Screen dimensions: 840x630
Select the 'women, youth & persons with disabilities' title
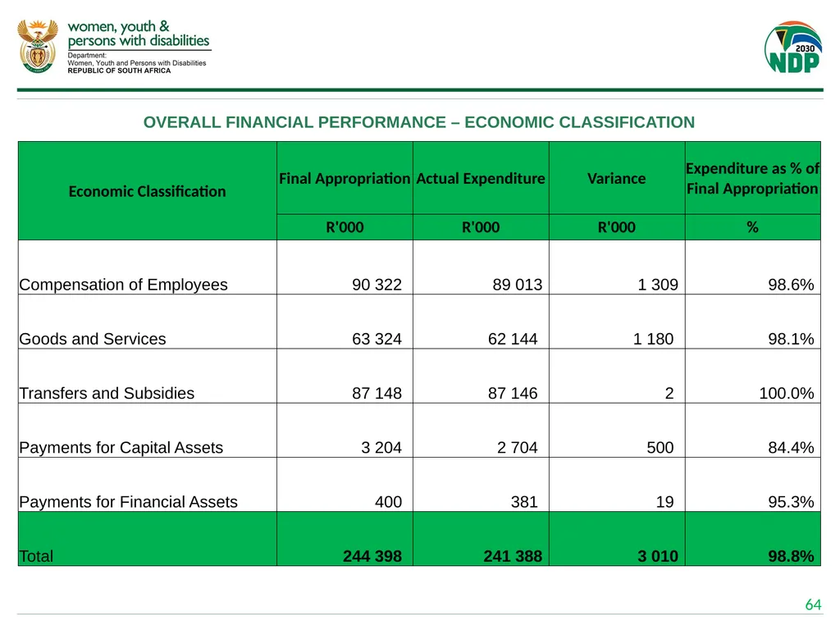click(x=139, y=34)
